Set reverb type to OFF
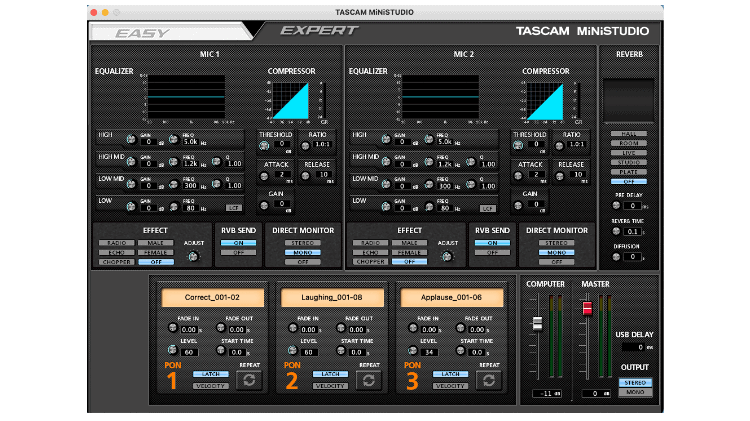Screen dimensions: 750x421 [x=629, y=182]
